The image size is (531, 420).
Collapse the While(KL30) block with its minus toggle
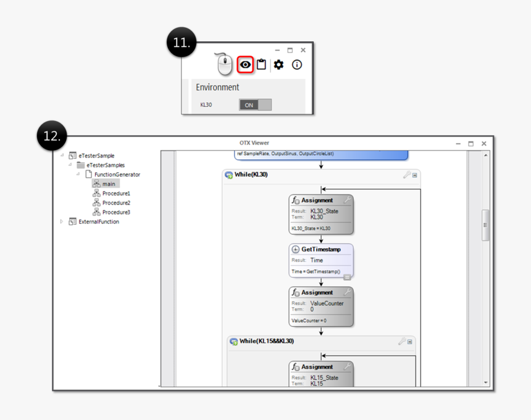[414, 175]
